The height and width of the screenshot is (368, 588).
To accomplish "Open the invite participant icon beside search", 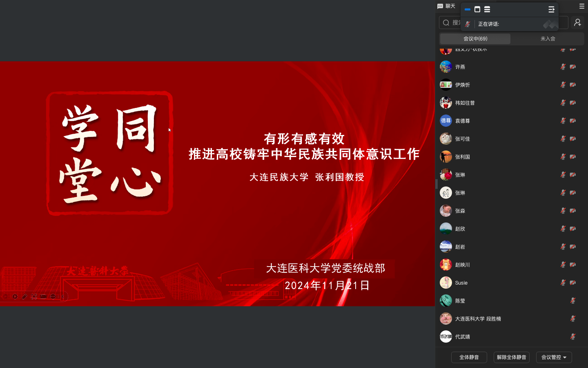I will (x=577, y=22).
